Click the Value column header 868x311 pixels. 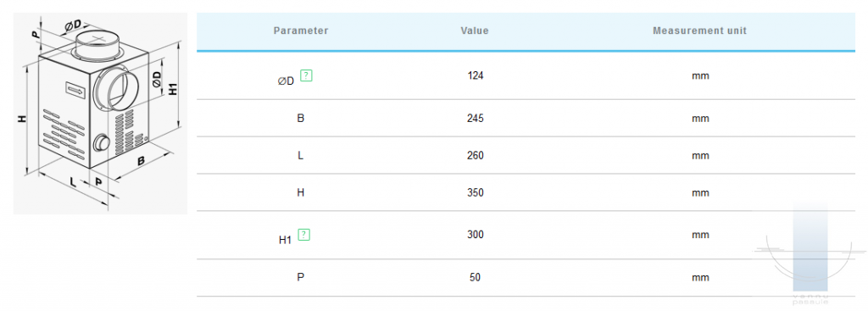point(475,31)
